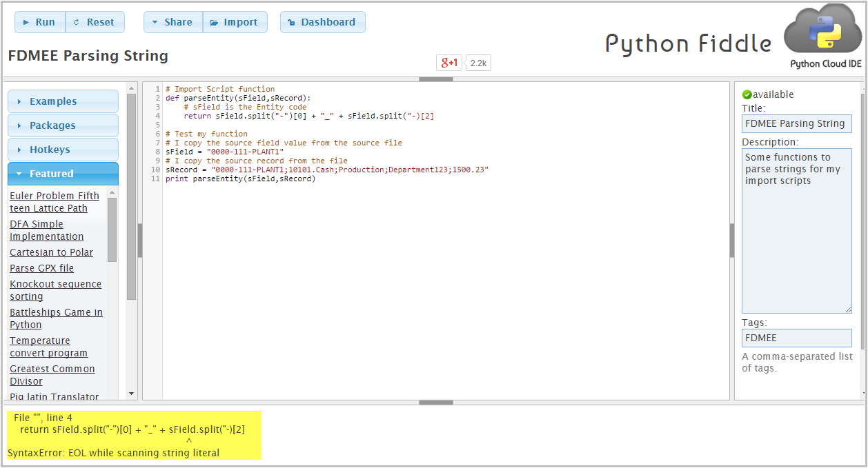Open the Share dropdown menu
The width and height of the screenshot is (868, 468).
173,22
